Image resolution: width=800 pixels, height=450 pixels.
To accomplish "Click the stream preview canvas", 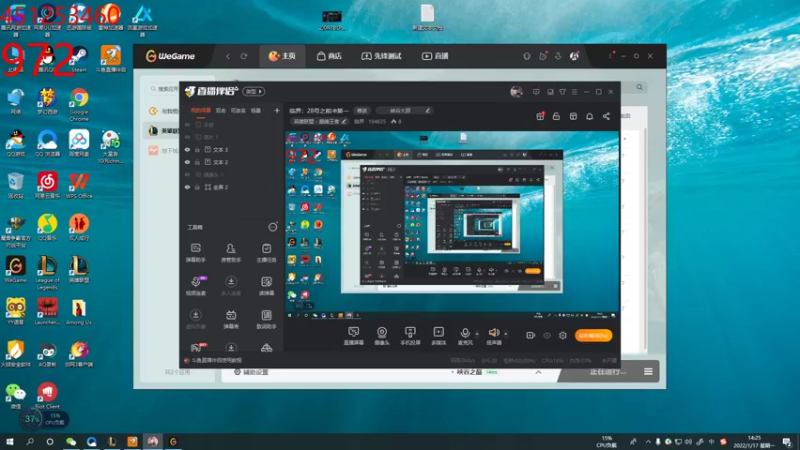I will (452, 226).
